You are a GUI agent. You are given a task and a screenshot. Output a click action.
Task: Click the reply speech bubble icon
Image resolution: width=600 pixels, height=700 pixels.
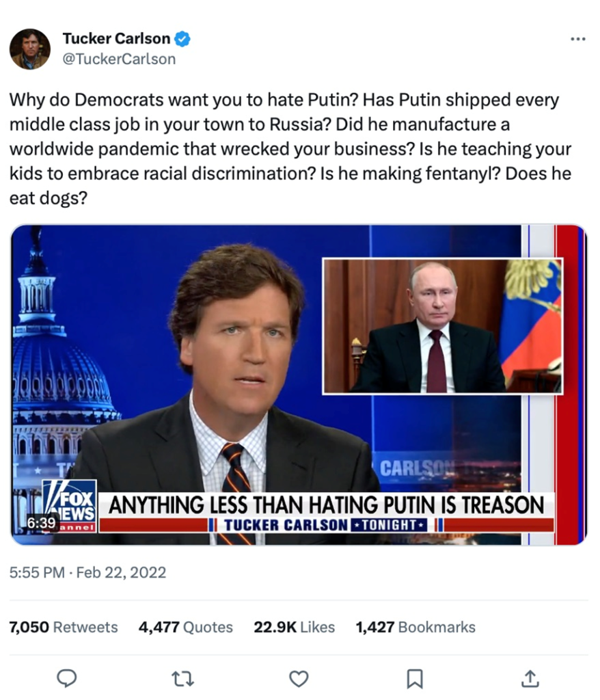tap(67, 679)
